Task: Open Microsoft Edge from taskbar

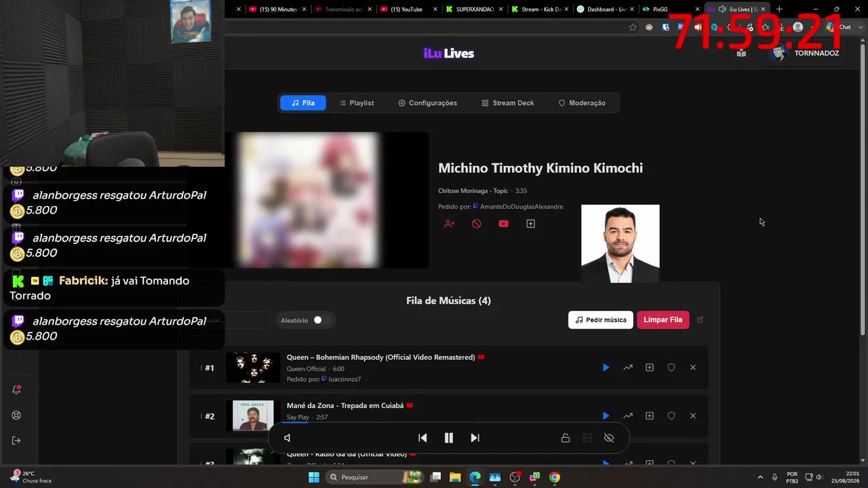Action: tap(475, 477)
